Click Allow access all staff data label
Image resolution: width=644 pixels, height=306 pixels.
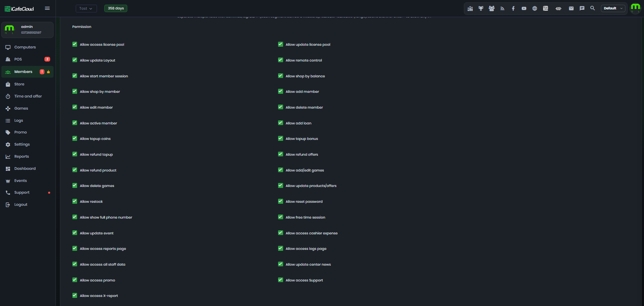pyautogui.click(x=103, y=265)
